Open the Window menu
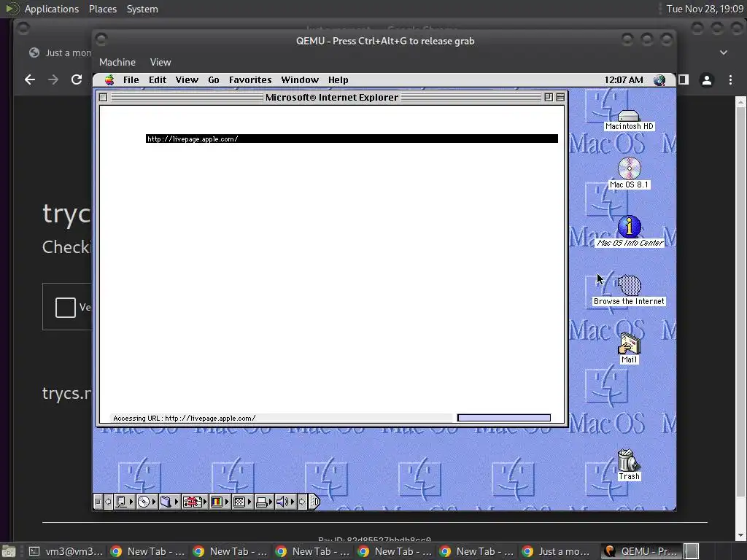Image resolution: width=747 pixels, height=560 pixels. [x=300, y=80]
